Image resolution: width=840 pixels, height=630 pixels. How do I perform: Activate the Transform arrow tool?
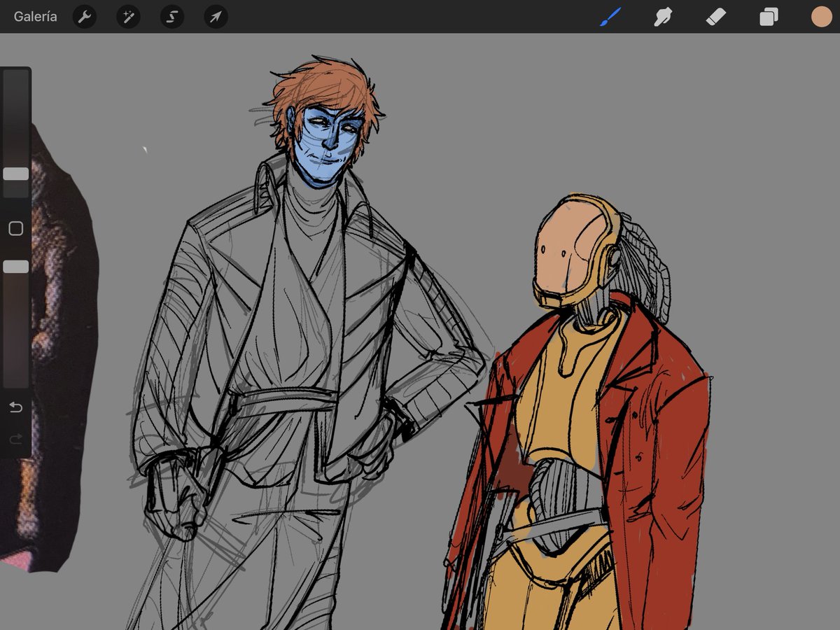click(215, 17)
